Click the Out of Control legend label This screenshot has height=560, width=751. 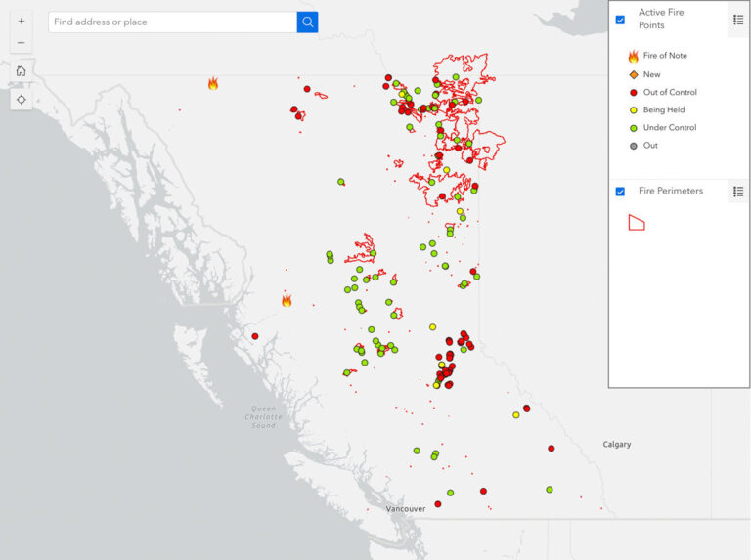pos(670,92)
